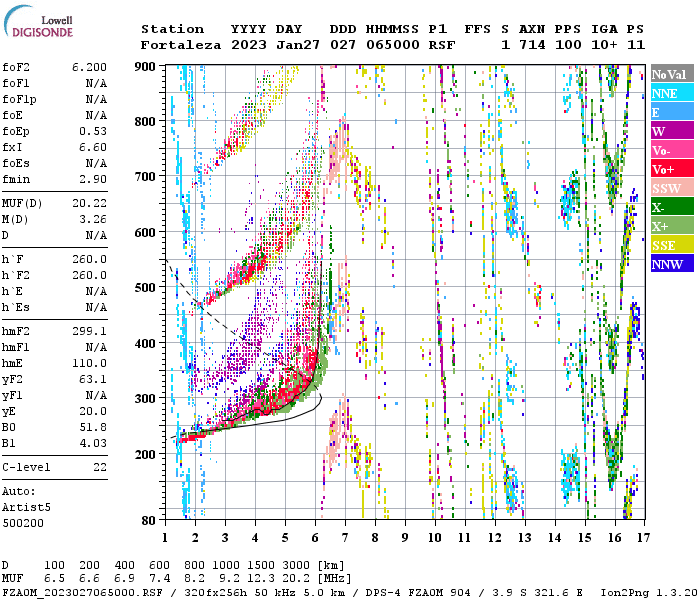Image resolution: width=700 pixels, height=600 pixels.
Task: Click the yF2 value 63.1
Action: click(93, 379)
